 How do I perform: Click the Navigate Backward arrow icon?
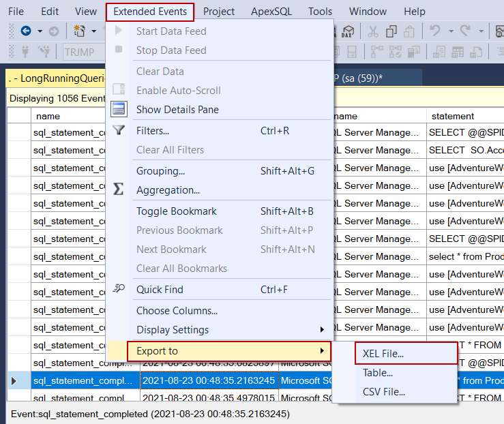coord(26,31)
